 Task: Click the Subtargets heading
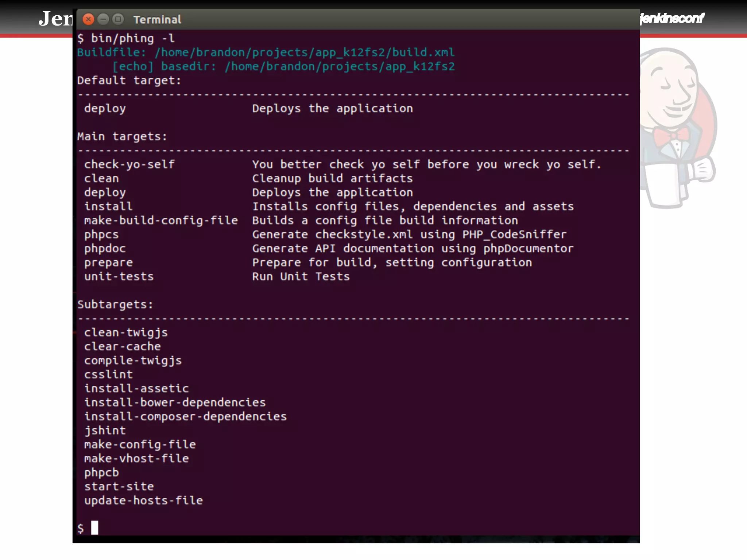[115, 304]
